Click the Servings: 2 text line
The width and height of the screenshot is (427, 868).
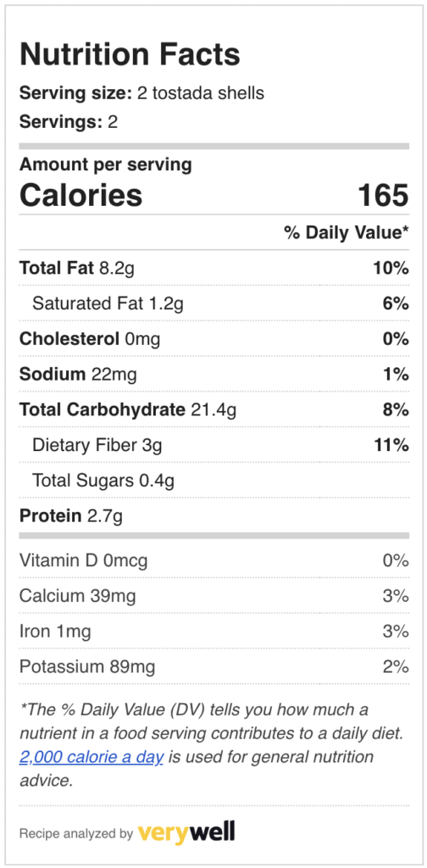tap(69, 122)
